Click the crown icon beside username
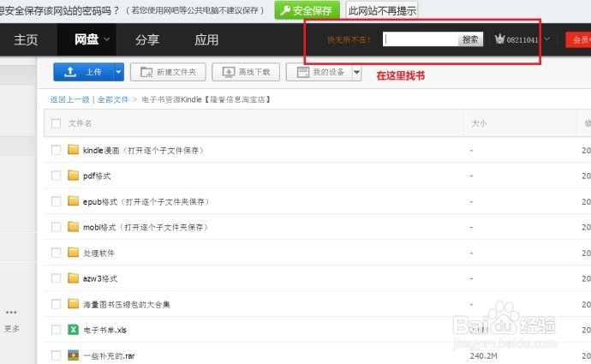Image resolution: width=591 pixels, height=364 pixels. click(499, 39)
